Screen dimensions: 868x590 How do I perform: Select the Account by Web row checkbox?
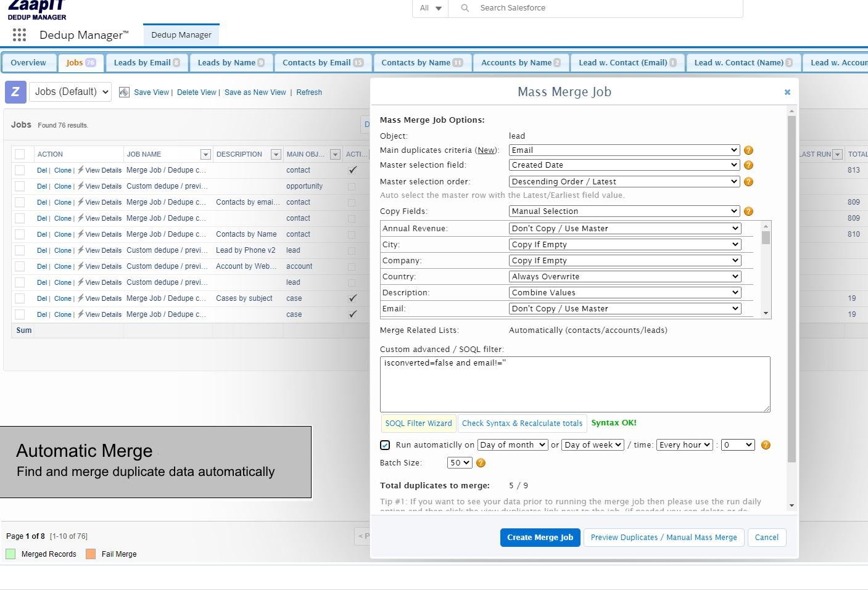coord(20,266)
